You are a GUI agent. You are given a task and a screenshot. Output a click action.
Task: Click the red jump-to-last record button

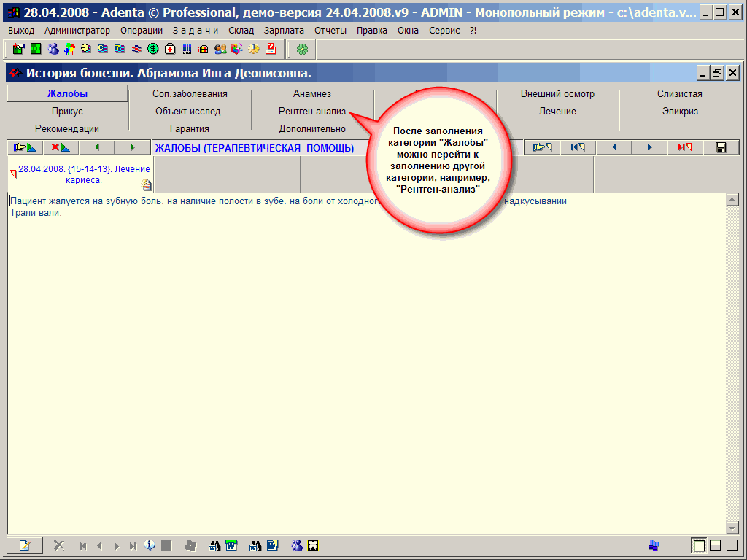[685, 147]
